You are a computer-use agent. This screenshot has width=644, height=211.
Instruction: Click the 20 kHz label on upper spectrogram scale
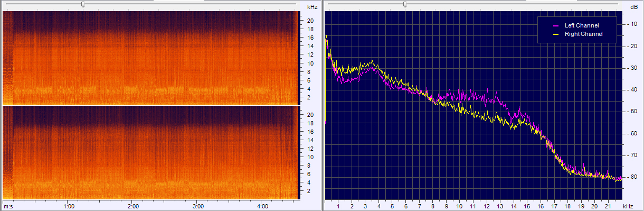coord(311,21)
